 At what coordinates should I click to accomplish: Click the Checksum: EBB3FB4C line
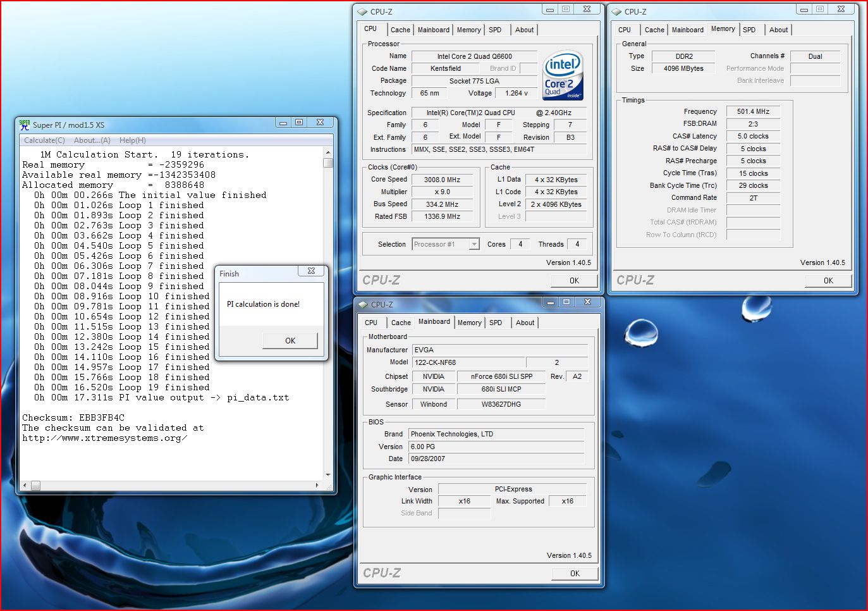(x=73, y=417)
